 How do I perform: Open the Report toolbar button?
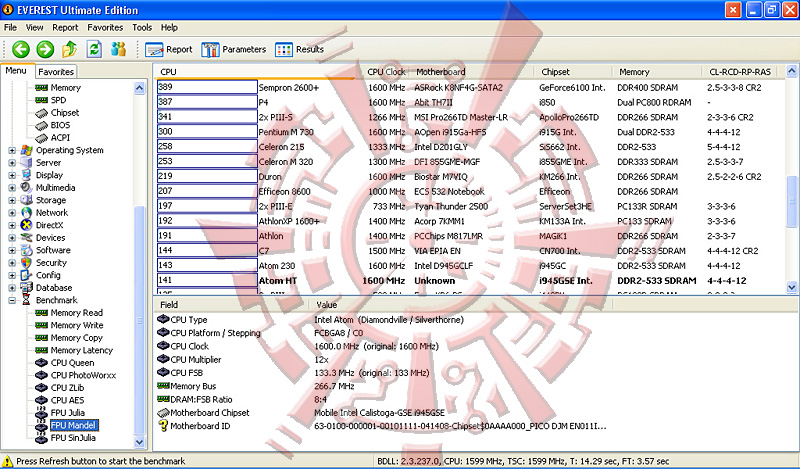(169, 50)
